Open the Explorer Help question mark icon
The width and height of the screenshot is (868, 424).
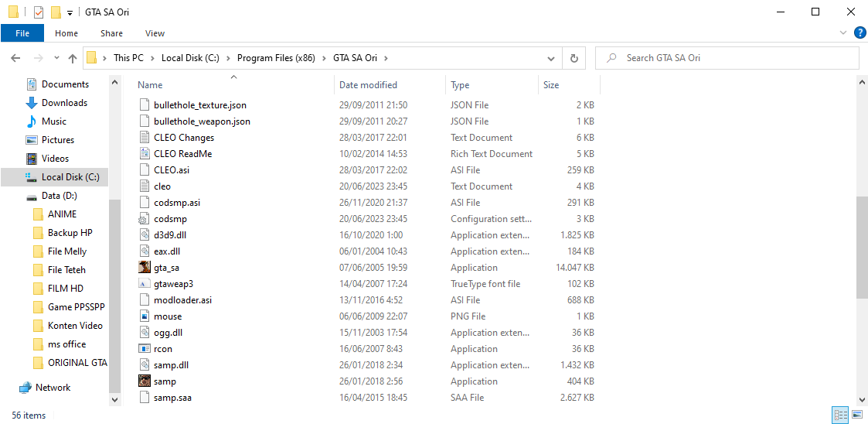859,33
